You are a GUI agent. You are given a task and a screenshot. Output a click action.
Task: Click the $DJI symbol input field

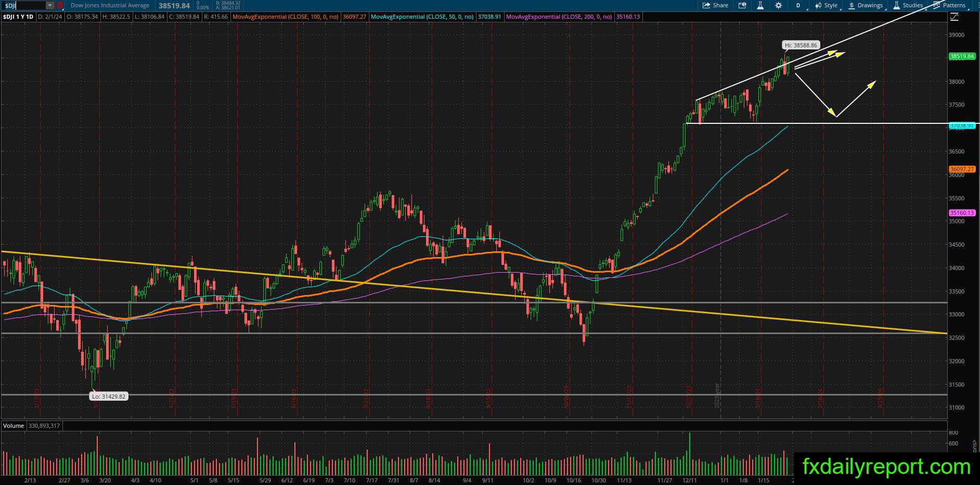point(24,5)
